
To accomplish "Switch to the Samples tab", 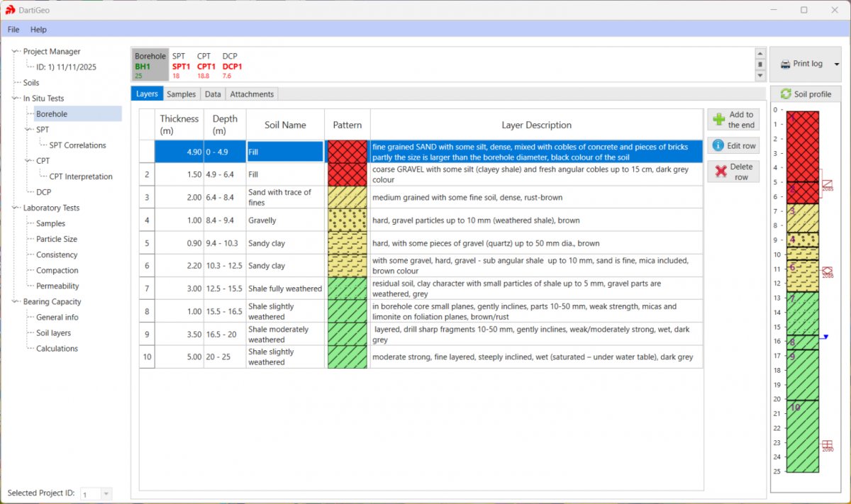I will pyautogui.click(x=181, y=94).
